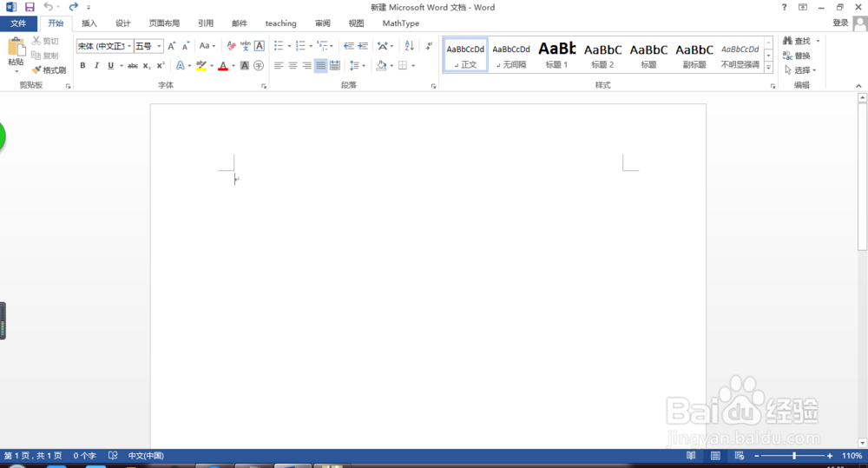868x468 pixels.
Task: Open the borders dropdown
Action: click(x=413, y=65)
